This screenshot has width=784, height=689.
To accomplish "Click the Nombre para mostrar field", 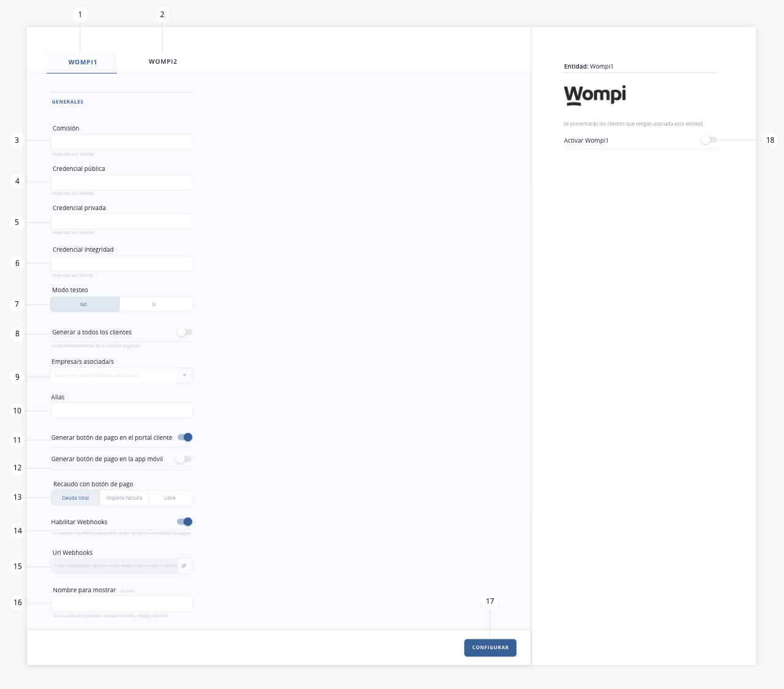I will pyautogui.click(x=121, y=603).
